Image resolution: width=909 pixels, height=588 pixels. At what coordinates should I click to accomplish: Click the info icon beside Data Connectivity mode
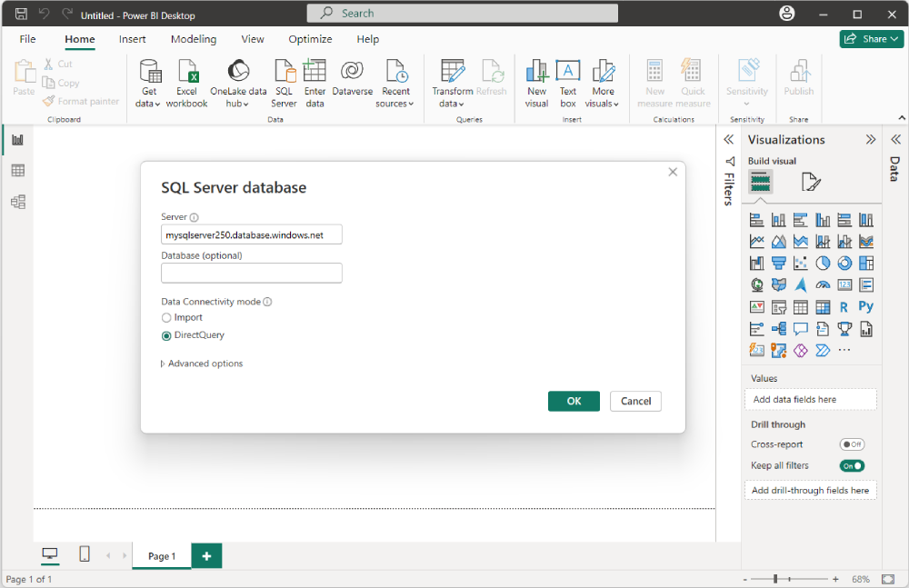[267, 302]
